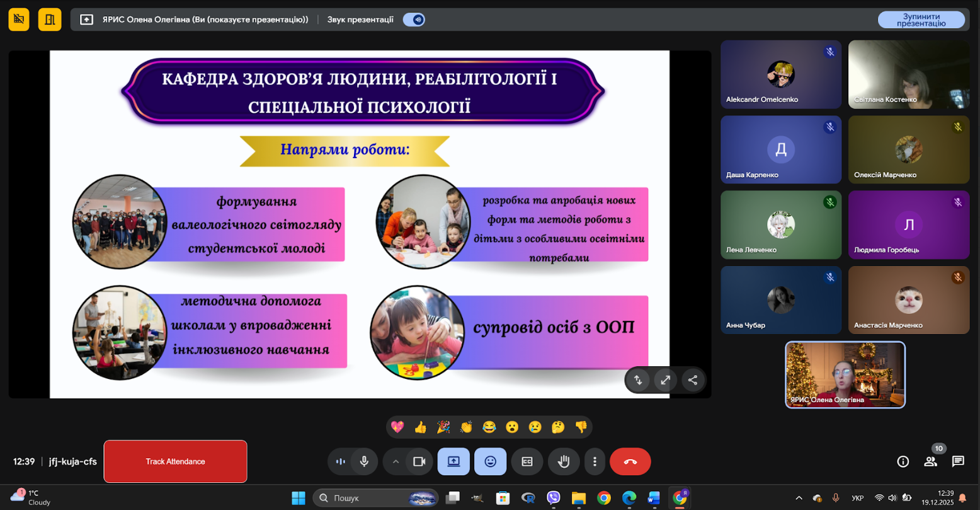
Task: Expand presentation to full screen
Action: click(x=665, y=380)
